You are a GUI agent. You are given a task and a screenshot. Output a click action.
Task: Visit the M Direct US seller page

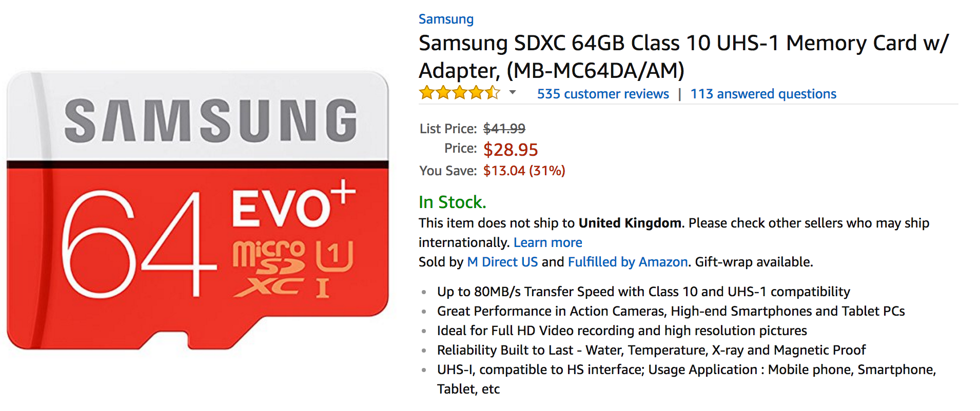(x=502, y=262)
